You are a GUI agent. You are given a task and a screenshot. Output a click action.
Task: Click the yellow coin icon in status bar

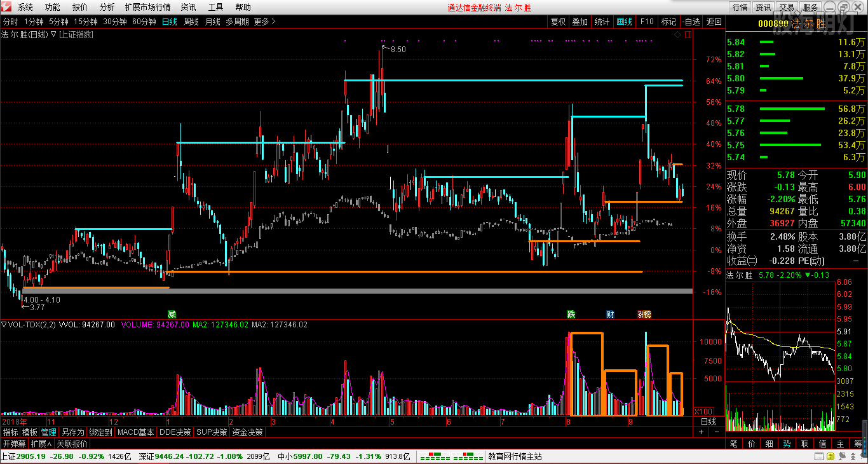coord(829,456)
